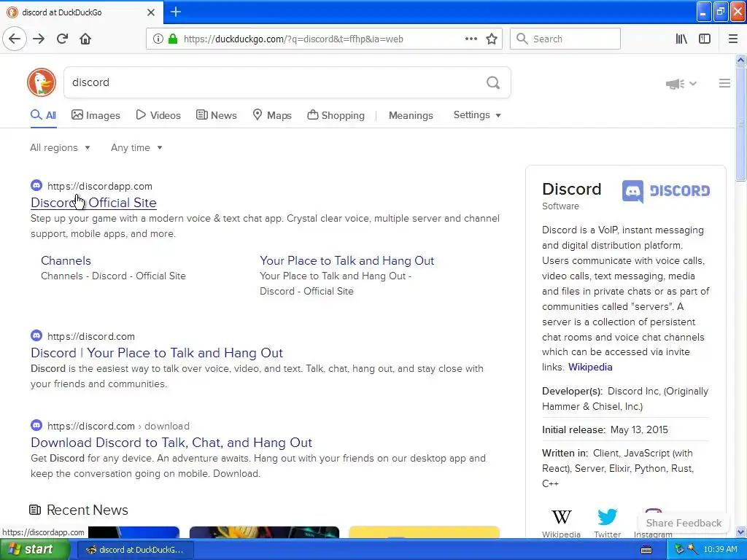Open the first Recent News thumbnail

[134, 532]
